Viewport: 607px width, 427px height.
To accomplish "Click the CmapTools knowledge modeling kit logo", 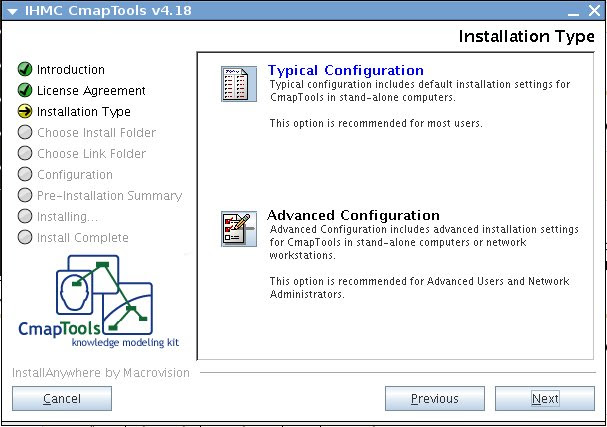I will [x=99, y=301].
